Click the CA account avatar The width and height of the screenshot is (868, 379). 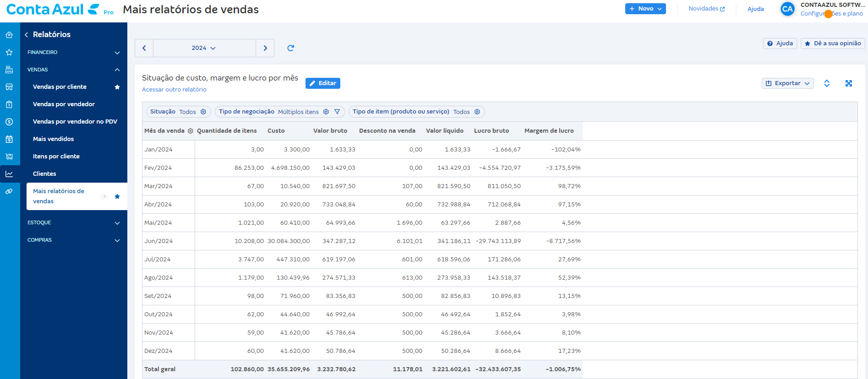point(787,9)
